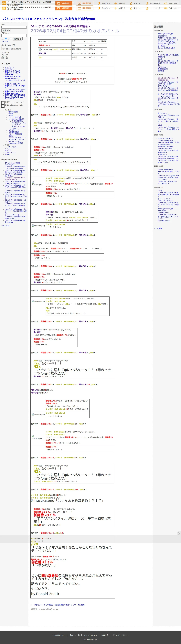This screenshot has width=181, height=644.
Task: Open the テストボックス link
Action: 10,153
